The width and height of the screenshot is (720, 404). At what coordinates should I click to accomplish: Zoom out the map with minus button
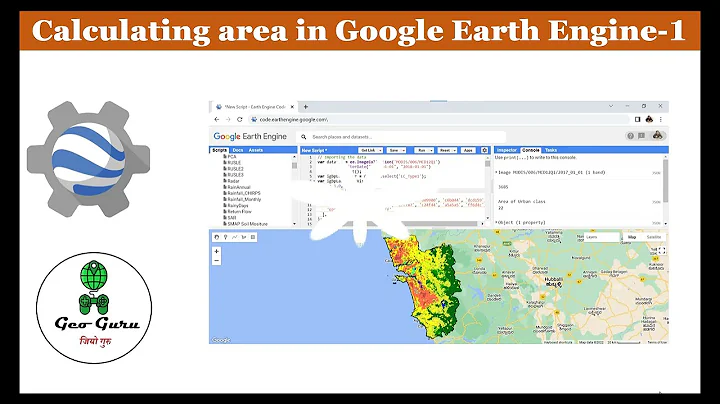point(216,261)
